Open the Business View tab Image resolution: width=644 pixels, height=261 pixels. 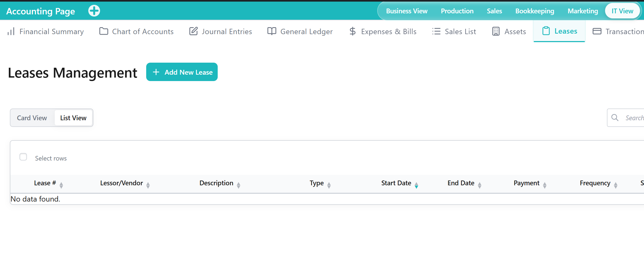click(407, 11)
